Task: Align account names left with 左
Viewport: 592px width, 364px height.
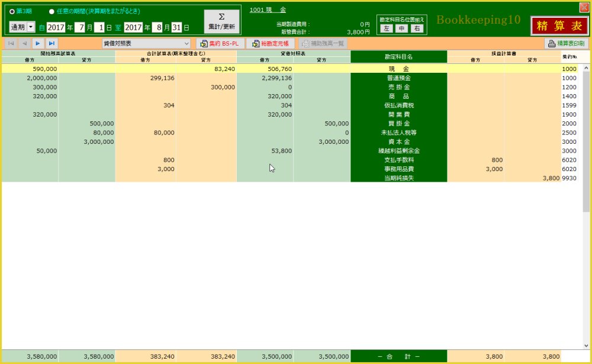Action: tap(387, 28)
